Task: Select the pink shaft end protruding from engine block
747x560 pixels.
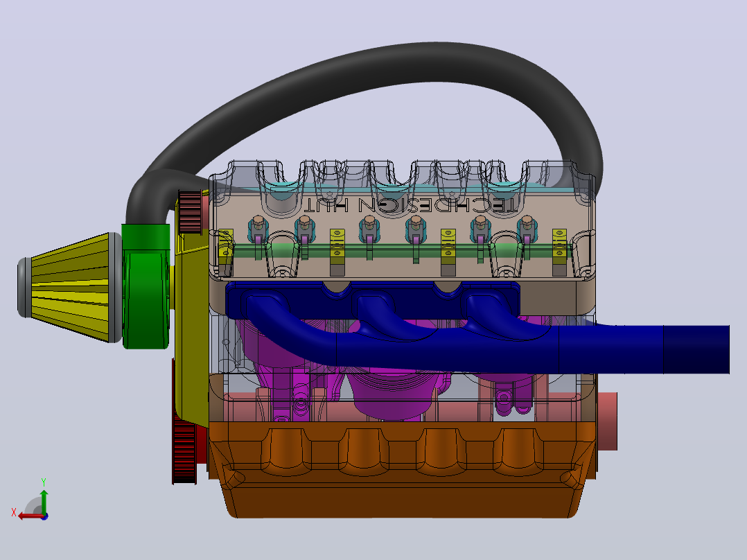Action: pyautogui.click(x=607, y=421)
